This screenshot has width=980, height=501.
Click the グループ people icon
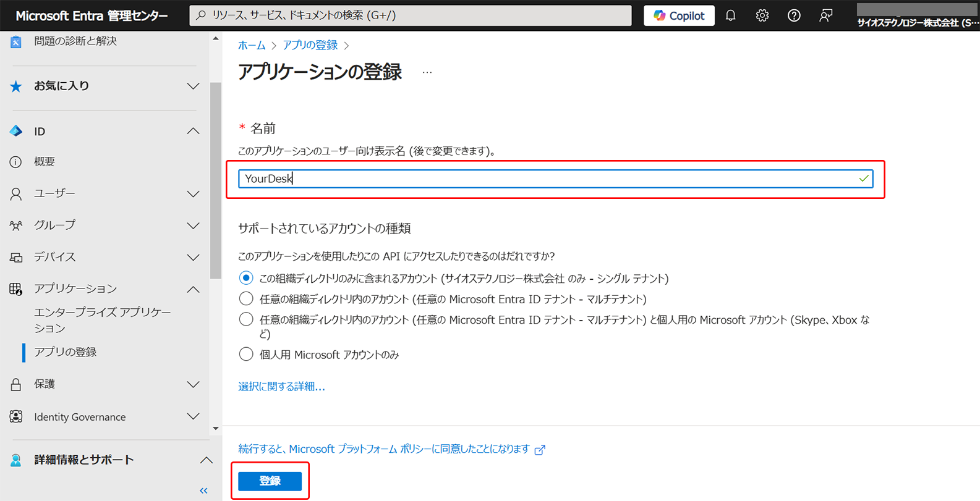[x=16, y=225]
